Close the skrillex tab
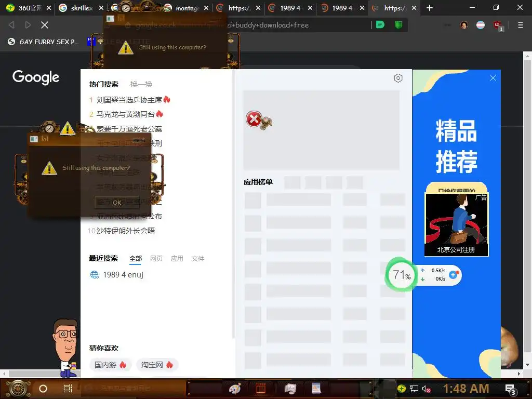Viewport: 532px width, 399px height. tap(101, 8)
